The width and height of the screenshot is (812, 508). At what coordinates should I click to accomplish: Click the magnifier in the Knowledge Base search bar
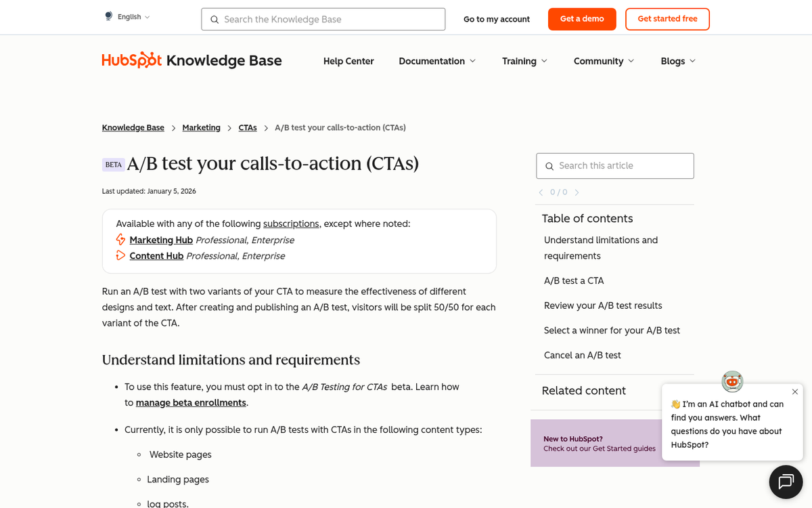point(215,19)
